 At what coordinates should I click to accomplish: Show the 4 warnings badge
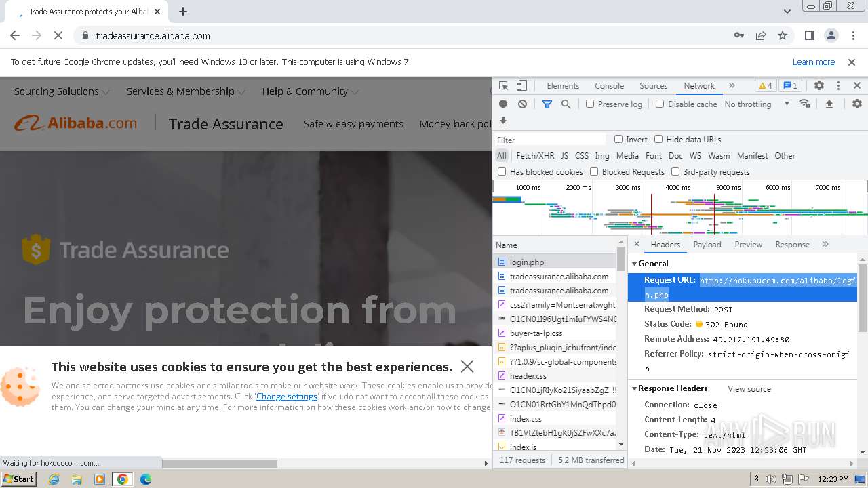pos(766,86)
